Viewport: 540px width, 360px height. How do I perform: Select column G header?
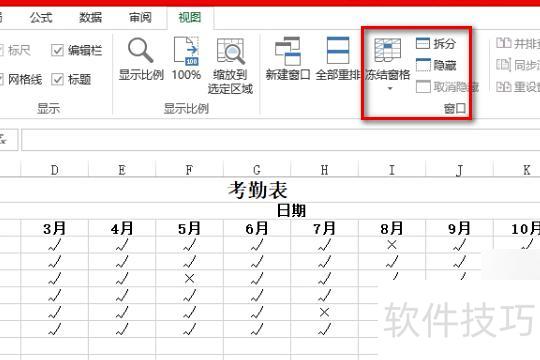point(257,169)
